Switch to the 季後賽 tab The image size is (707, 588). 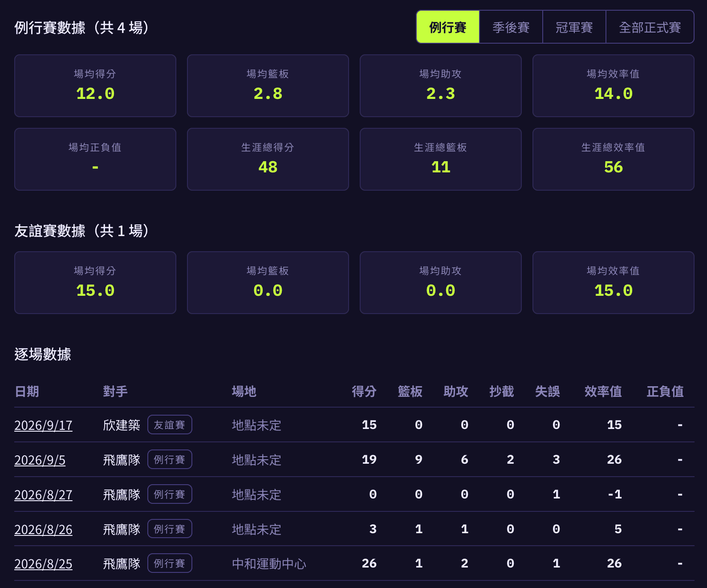click(x=511, y=27)
